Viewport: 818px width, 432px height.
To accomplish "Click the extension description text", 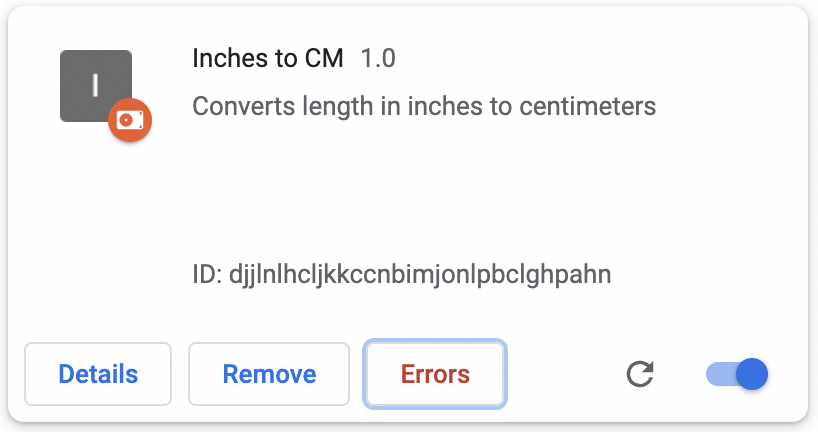I will tap(424, 106).
